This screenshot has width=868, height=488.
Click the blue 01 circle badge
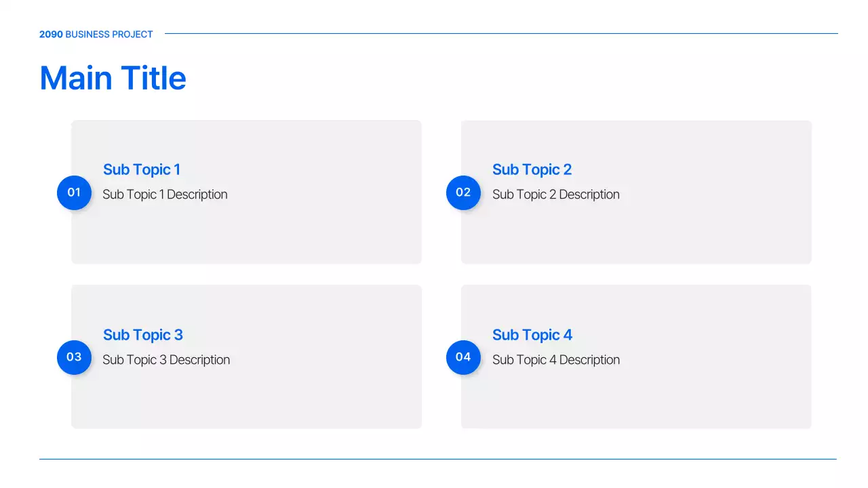click(x=74, y=192)
